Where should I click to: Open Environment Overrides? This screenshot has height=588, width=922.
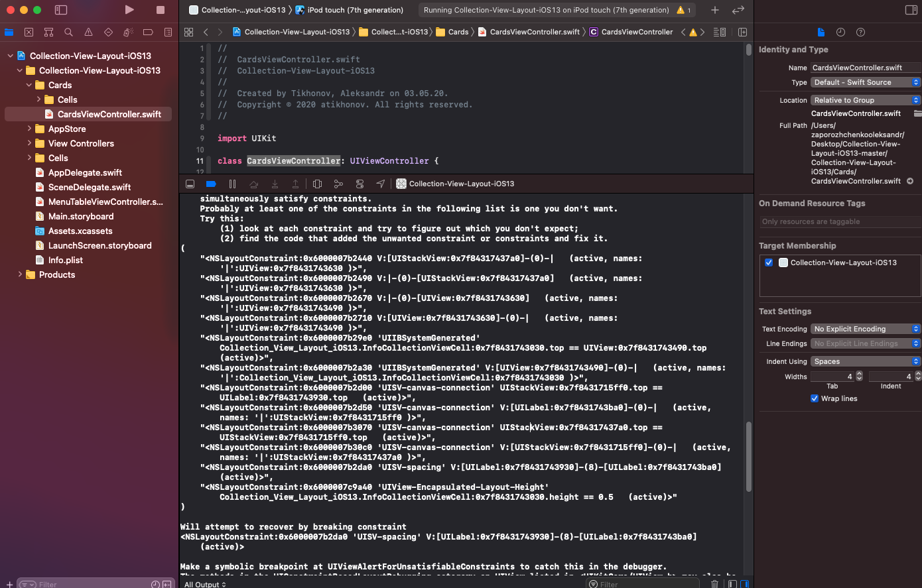pos(360,184)
